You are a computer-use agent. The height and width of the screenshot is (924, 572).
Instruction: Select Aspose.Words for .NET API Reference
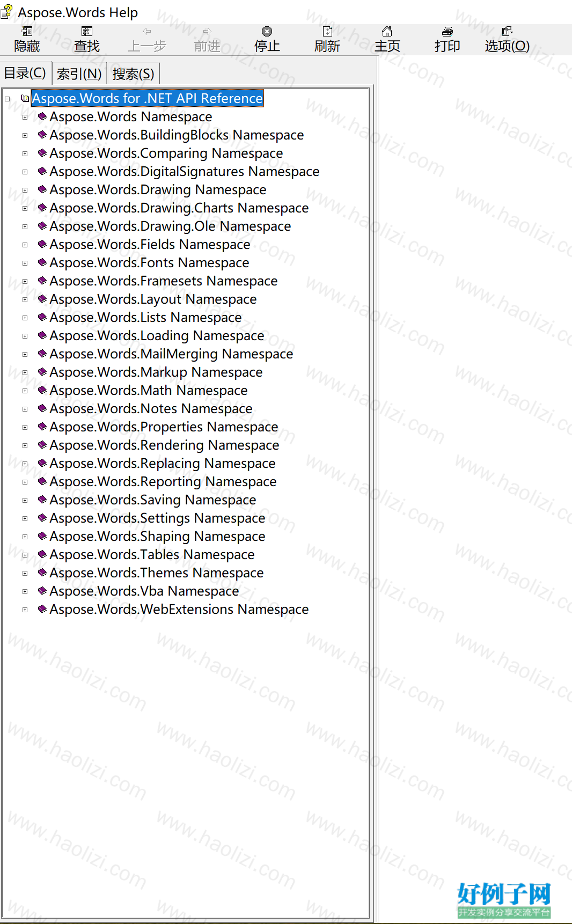[147, 98]
